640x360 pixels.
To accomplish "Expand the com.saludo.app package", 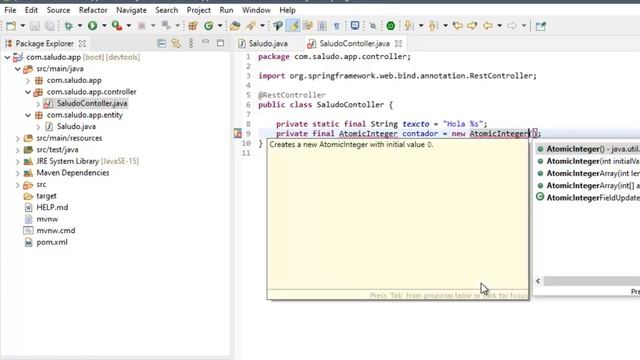I will click(28, 80).
